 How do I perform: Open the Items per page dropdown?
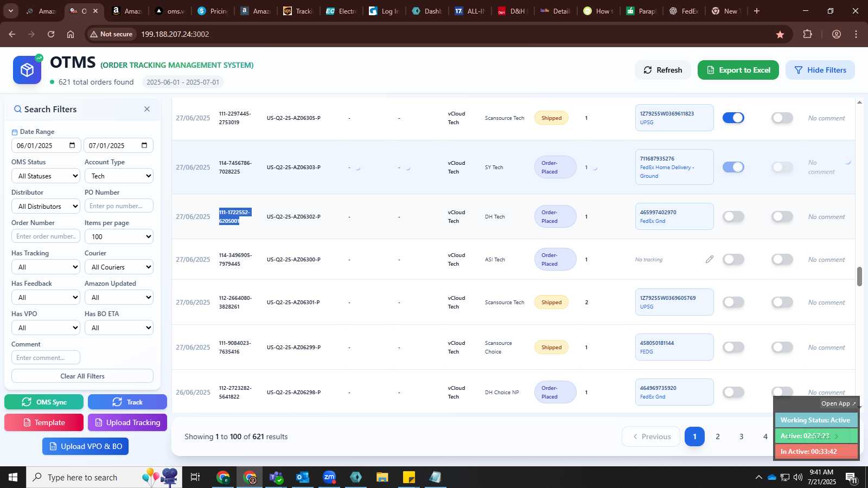(x=119, y=236)
